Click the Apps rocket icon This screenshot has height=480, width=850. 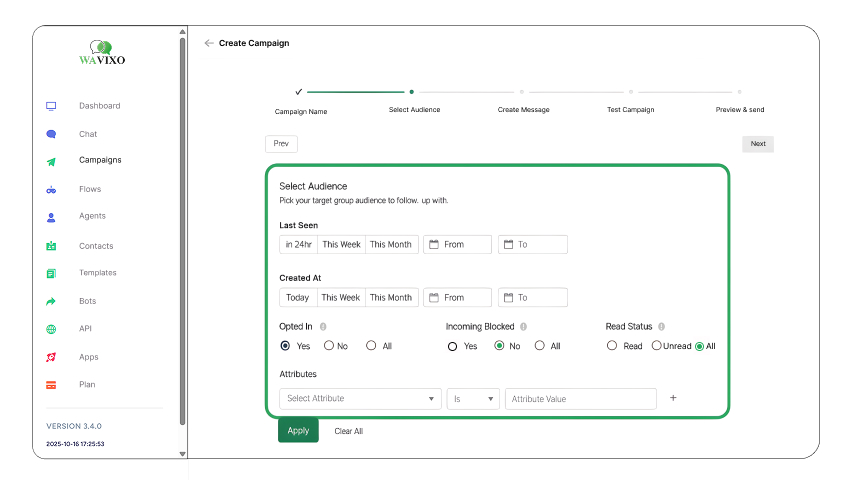tap(51, 357)
